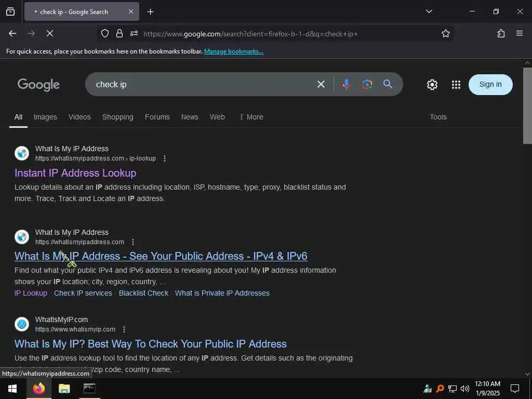
Task: Open the Windows notification center
Action: (x=515, y=389)
